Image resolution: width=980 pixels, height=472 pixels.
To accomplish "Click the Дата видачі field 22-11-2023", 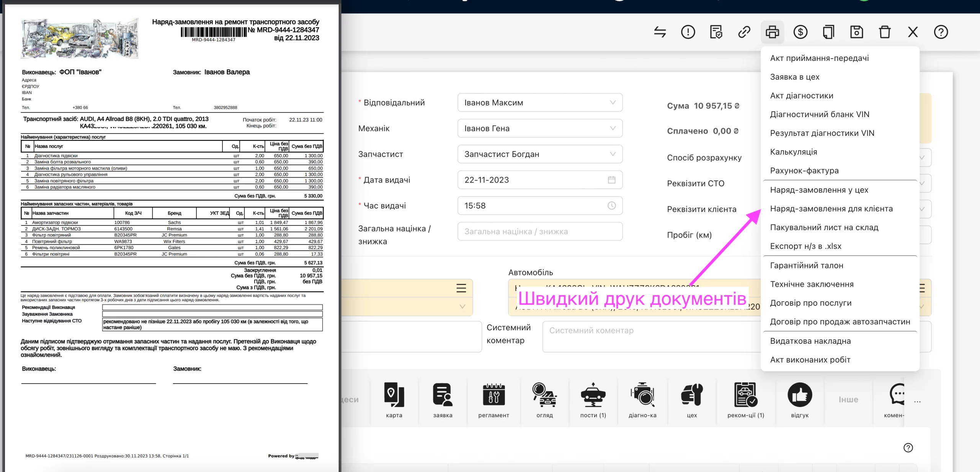I will click(x=540, y=180).
